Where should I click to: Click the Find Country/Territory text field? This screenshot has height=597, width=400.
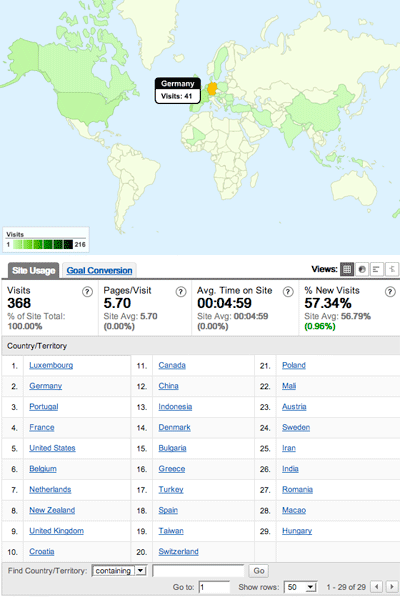[198, 571]
